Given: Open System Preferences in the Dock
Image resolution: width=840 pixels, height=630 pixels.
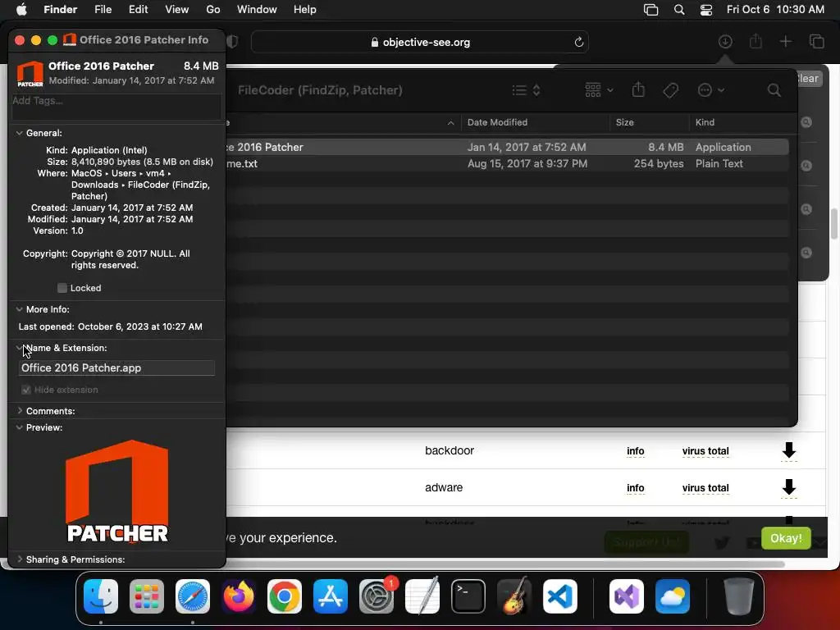Looking at the screenshot, I should click(377, 596).
